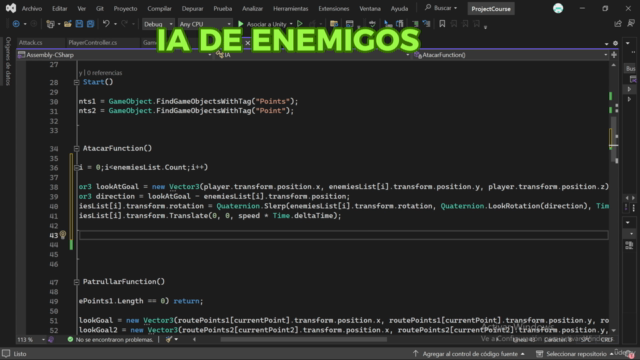Click the lightbulb quick actions icon on line 43

coord(62,235)
